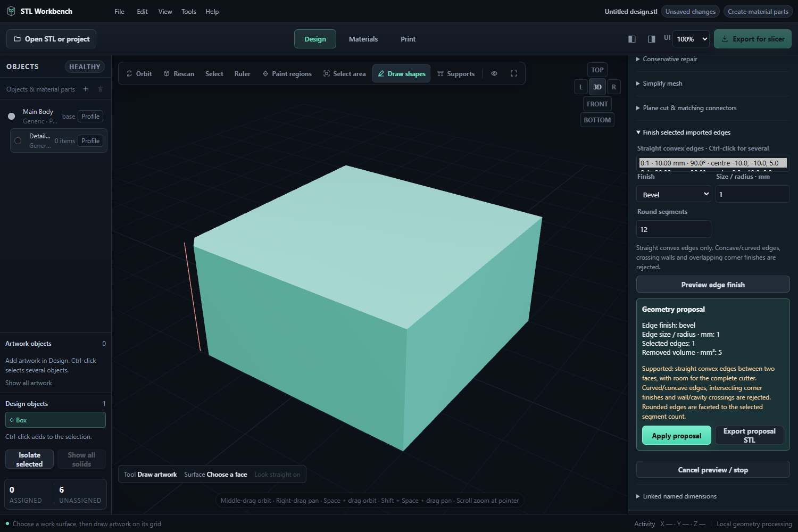This screenshot has height=532, width=798.
Task: Switch to the Materials tab
Action: (x=363, y=39)
